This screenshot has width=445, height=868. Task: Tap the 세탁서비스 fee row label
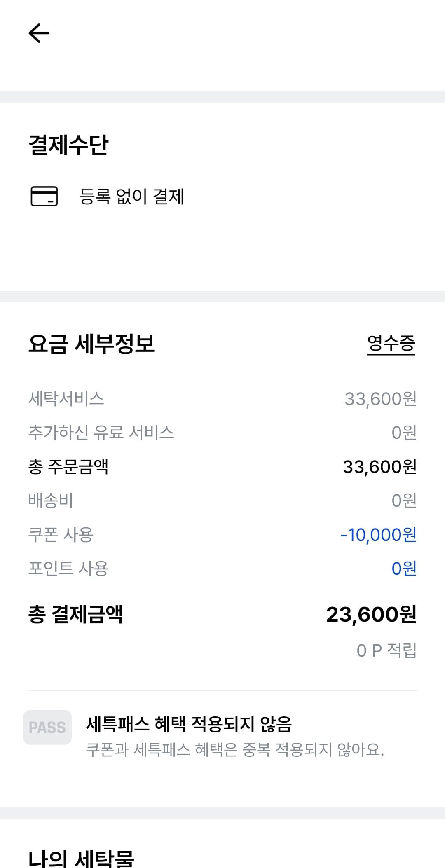(66, 399)
